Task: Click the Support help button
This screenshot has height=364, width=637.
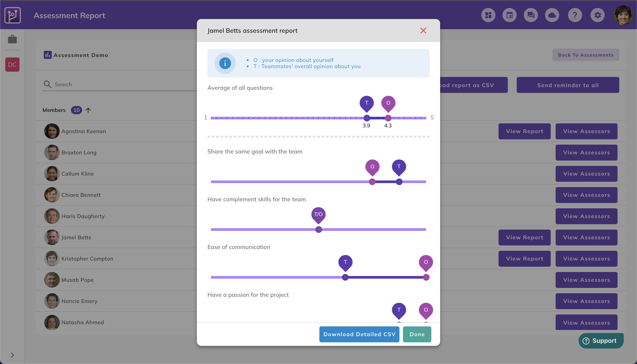Action: pos(601,341)
